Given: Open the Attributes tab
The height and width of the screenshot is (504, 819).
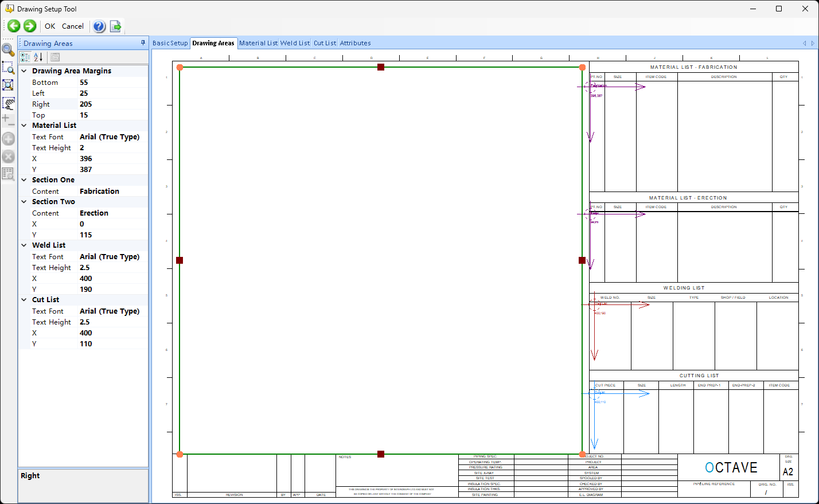Looking at the screenshot, I should click(x=355, y=43).
